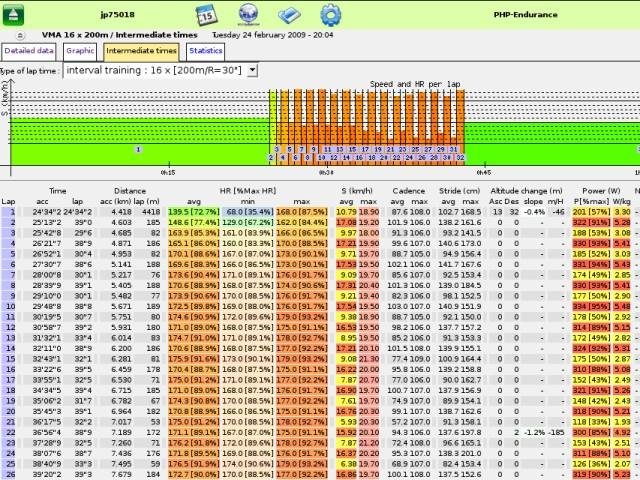Go to the Statistics tab
Screen dimensions: 640x480
[x=205, y=49]
